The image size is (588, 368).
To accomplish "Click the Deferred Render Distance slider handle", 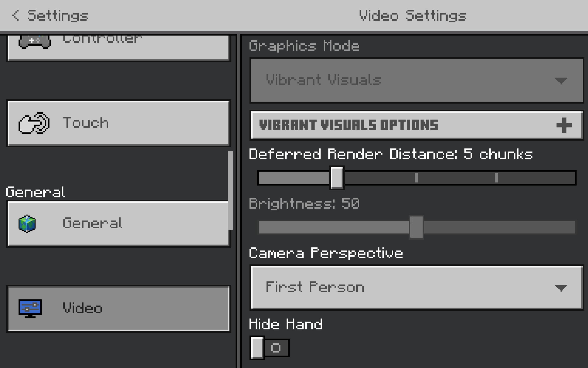I will 337,178.
